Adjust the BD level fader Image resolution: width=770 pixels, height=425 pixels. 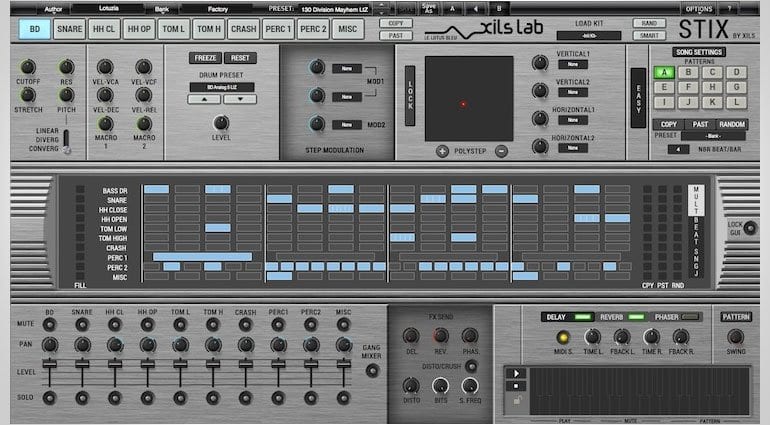50,364
